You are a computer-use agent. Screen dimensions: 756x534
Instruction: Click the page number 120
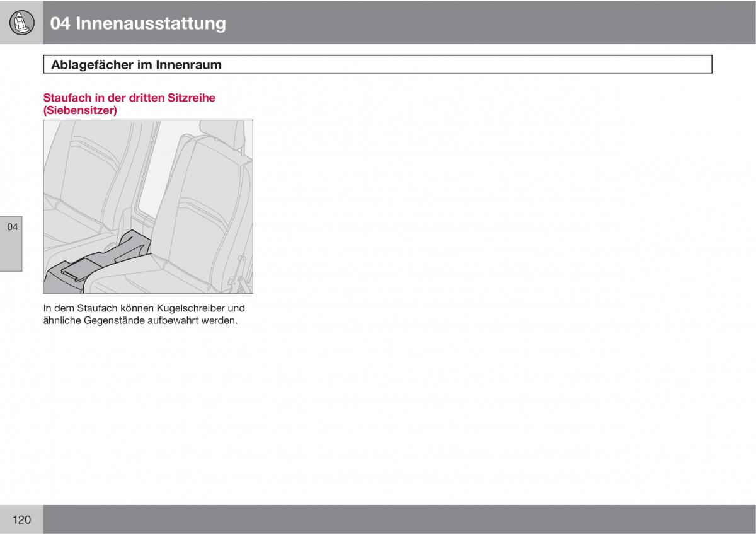pos(21,519)
